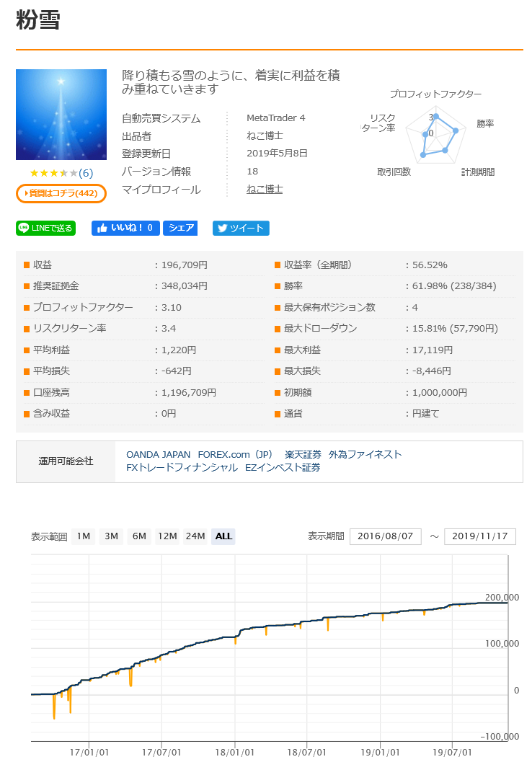The width and height of the screenshot is (532, 762).
Task: Click the Facebook シェア button
Action: 180,228
